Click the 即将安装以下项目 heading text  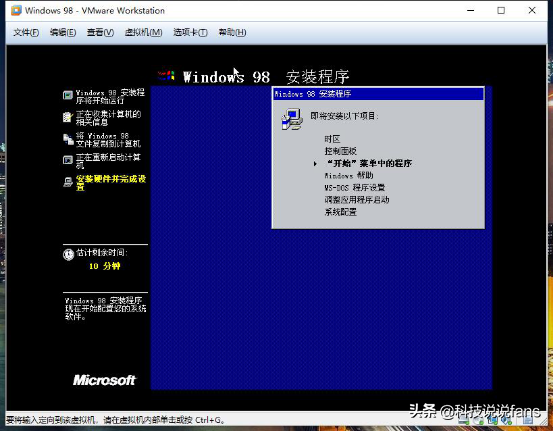(x=344, y=116)
